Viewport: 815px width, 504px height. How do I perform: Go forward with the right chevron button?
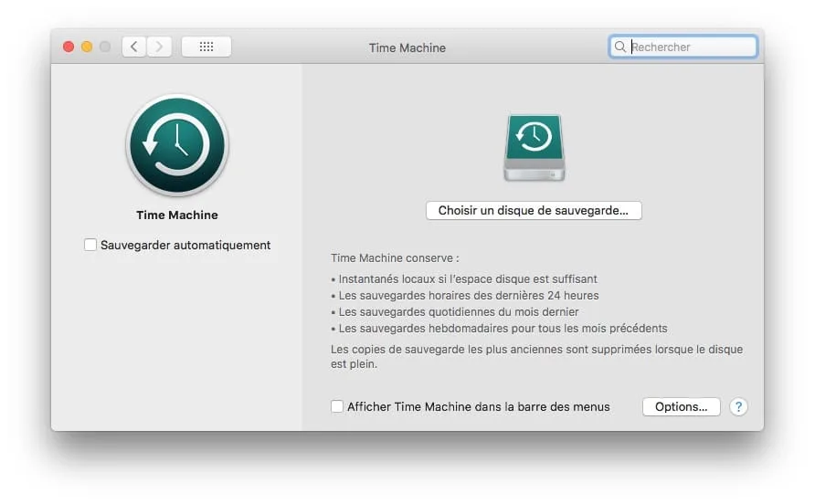[x=159, y=47]
